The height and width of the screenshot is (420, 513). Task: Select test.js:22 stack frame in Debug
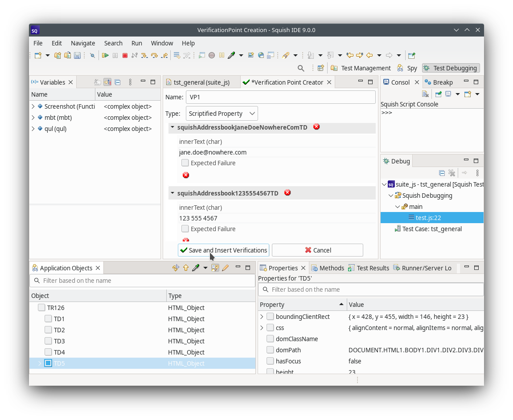428,218
